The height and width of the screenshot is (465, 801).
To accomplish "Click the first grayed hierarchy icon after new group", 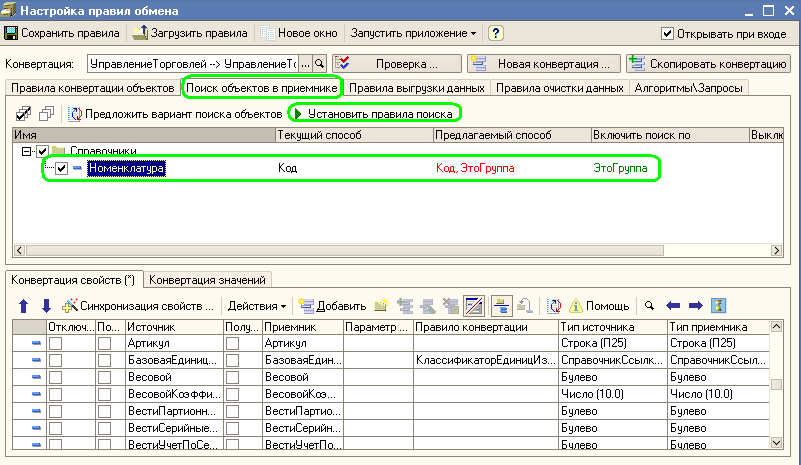I will (405, 306).
